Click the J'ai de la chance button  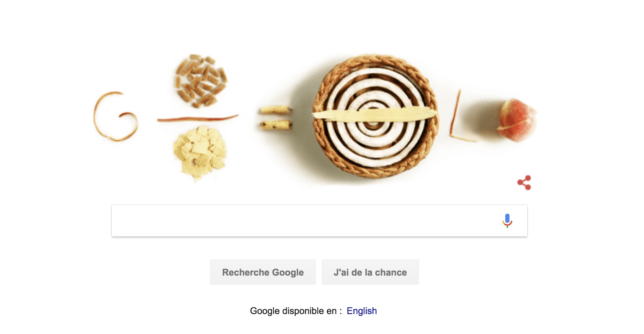[370, 272]
